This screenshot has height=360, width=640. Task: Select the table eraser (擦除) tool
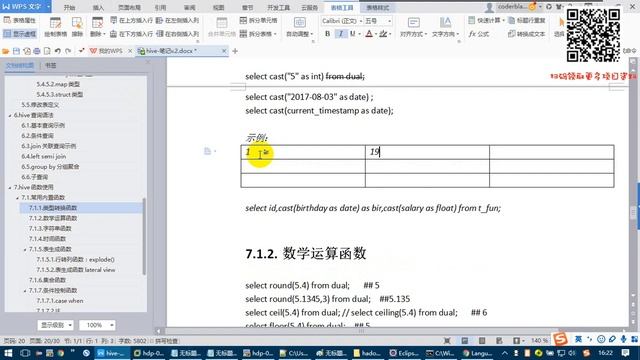[77, 27]
